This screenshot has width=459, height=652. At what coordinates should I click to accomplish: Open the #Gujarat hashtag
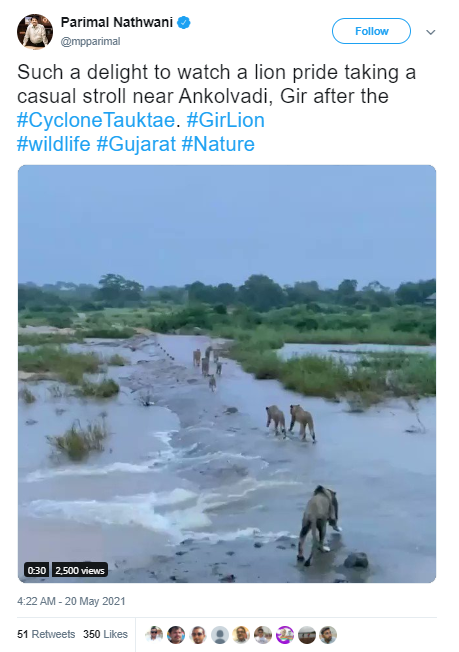point(136,144)
